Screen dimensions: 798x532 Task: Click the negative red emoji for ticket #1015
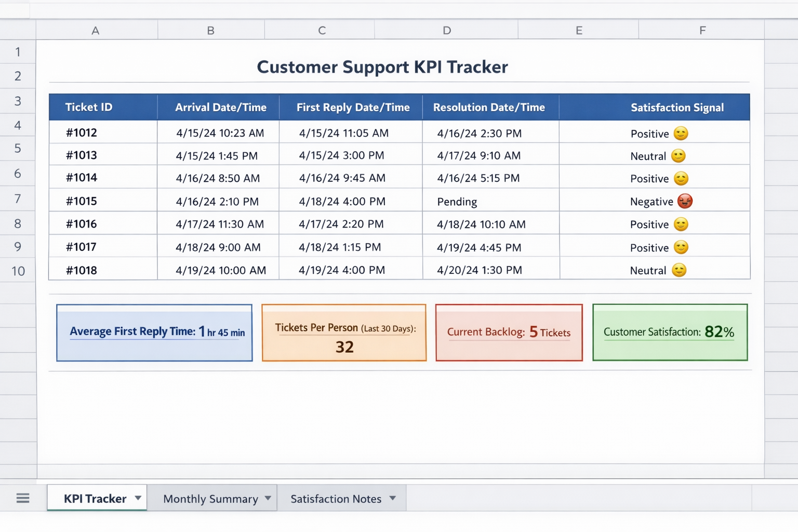[685, 201]
